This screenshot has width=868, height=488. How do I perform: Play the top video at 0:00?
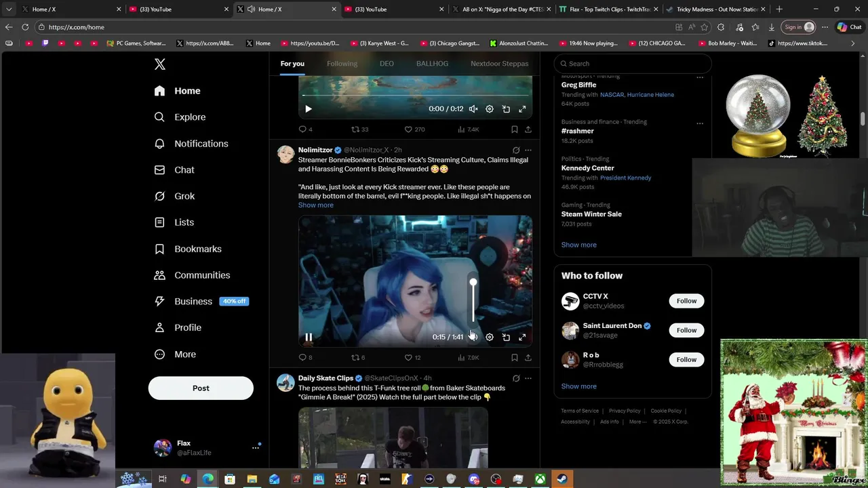[309, 109]
